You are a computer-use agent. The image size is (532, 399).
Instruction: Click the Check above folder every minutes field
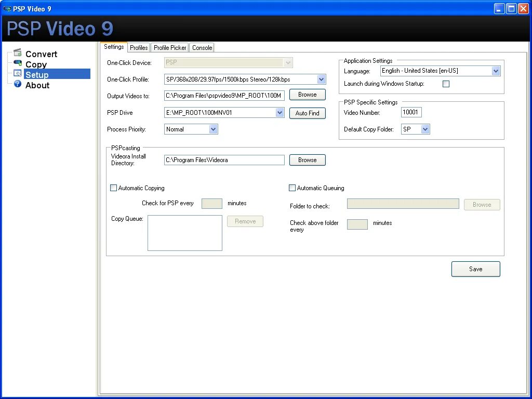pyautogui.click(x=357, y=224)
